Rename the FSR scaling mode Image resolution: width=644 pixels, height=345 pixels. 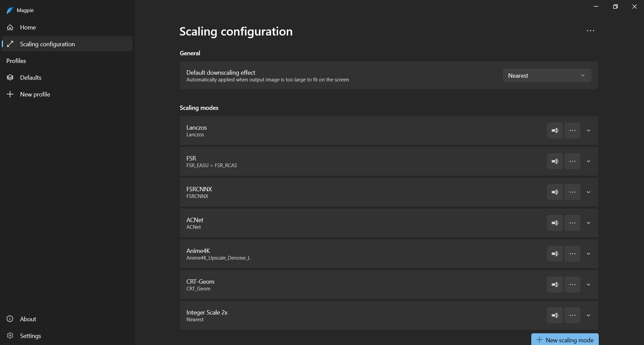point(555,161)
